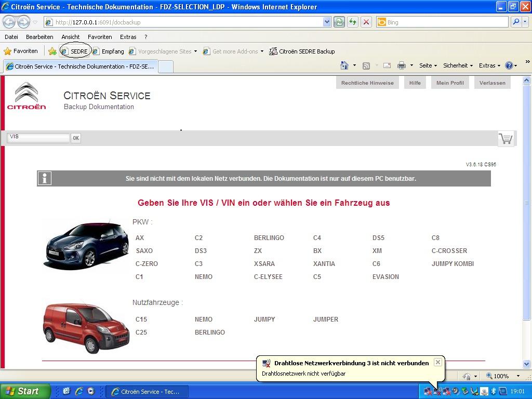This screenshot has height=399, width=532.
Task: Launch Internet Explorer from Quick Launch
Action: 79,391
